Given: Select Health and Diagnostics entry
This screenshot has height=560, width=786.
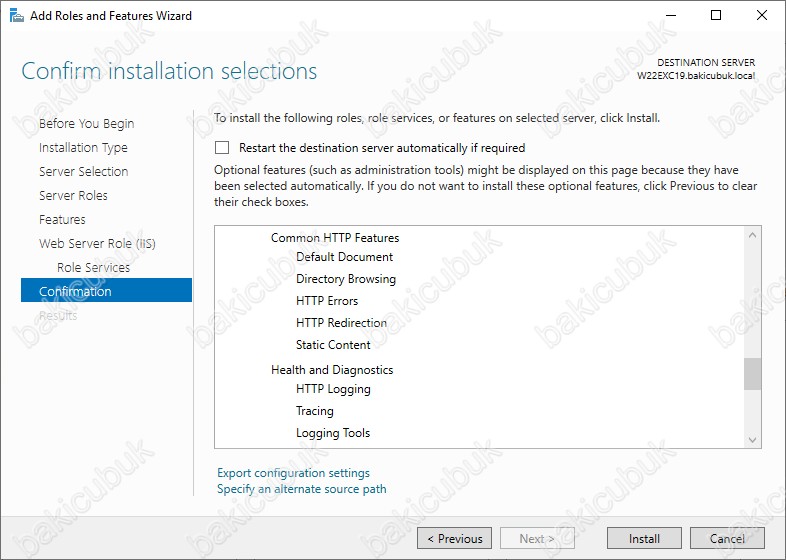Looking at the screenshot, I should pos(332,370).
